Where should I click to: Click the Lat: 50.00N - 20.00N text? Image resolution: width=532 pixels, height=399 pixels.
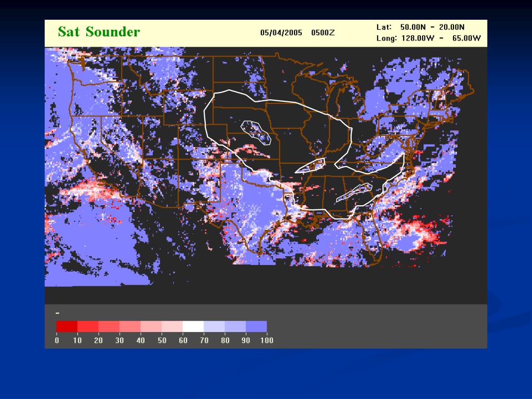(x=420, y=27)
